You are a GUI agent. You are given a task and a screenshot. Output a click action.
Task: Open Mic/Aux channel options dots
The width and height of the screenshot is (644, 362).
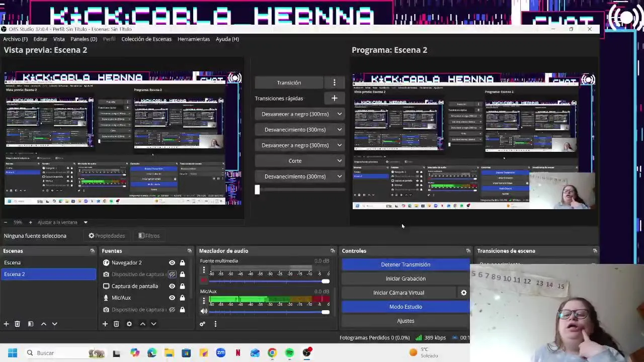point(204,301)
